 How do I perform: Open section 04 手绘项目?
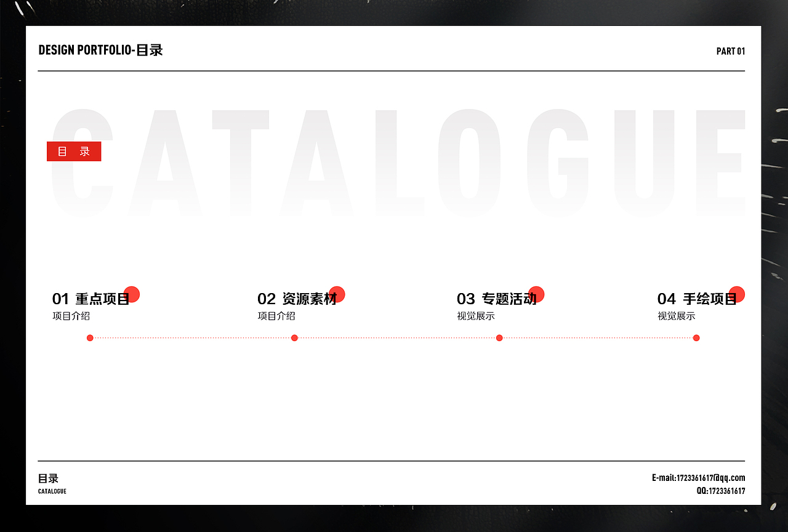(x=698, y=299)
